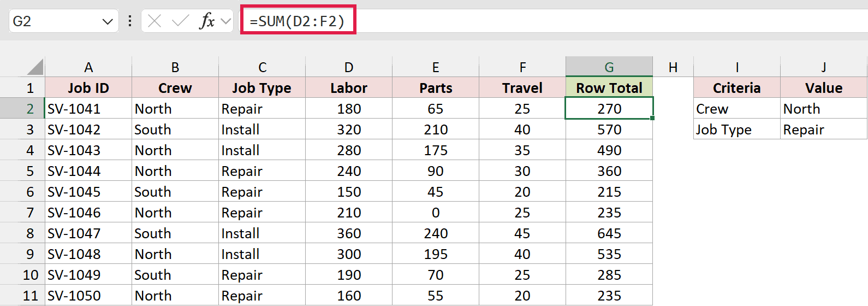Select Row Total cell showing 570
868x306 pixels.
(609, 129)
